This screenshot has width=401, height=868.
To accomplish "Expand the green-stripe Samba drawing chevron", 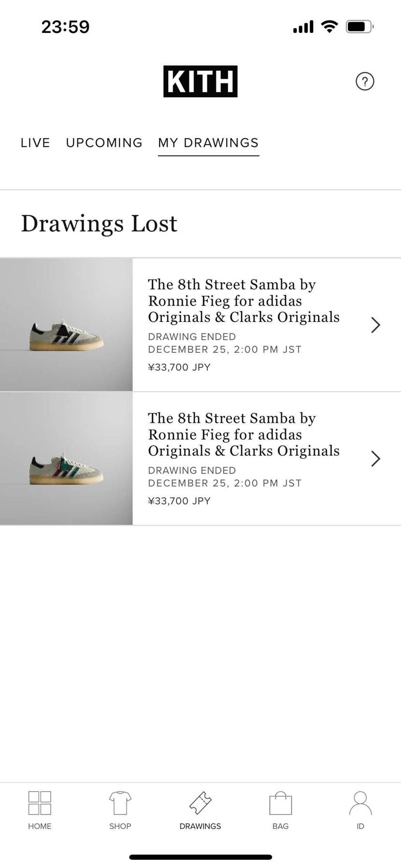I will [x=375, y=459].
